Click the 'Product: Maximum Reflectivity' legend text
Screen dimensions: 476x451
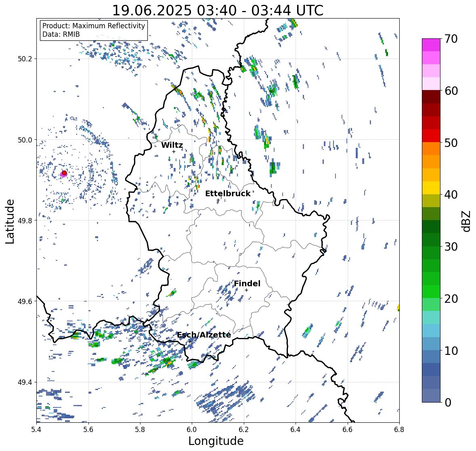94,26
